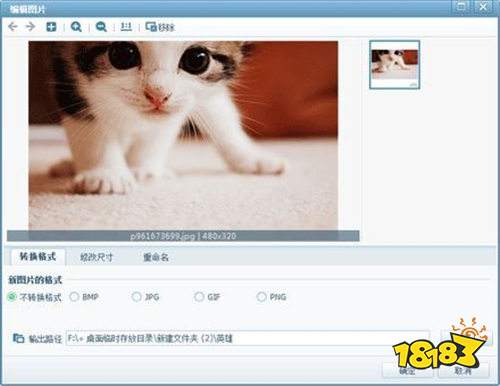Viewport: 500px width, 386px height.
Task: Choose GIF as the new format
Action: [207, 297]
